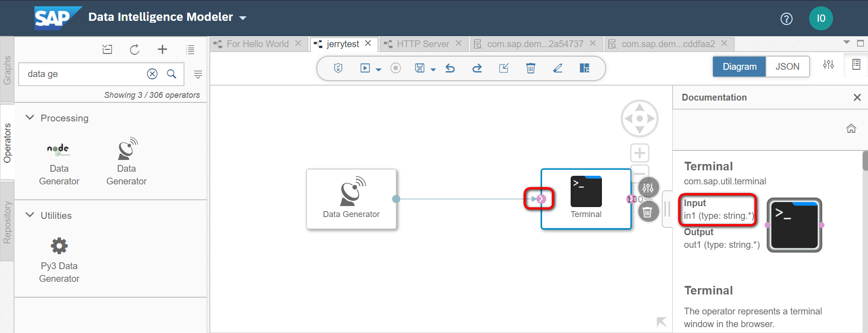Select the Node.js Data Generator operator
This screenshot has height=333, width=868.
59,162
